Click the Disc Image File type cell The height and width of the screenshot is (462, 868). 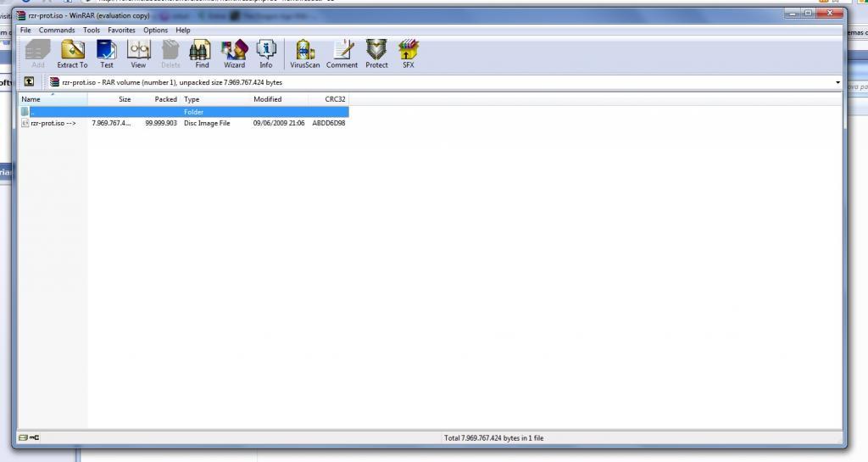207,123
